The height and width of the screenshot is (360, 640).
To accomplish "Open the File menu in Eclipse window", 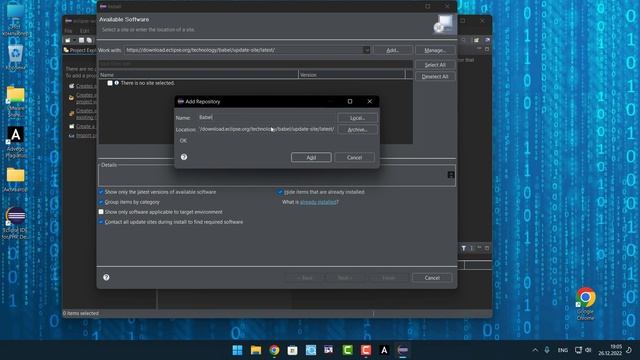I will tap(68, 31).
